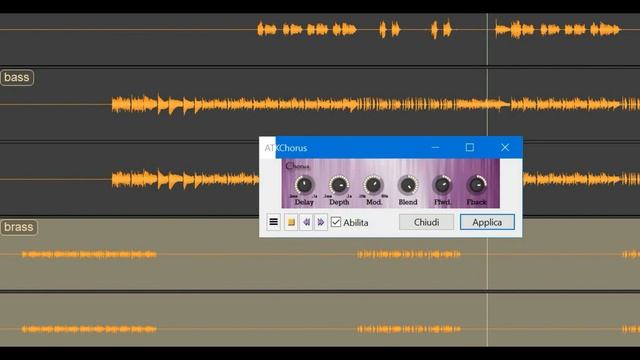Image resolution: width=640 pixels, height=360 pixels.
Task: Click the skip backward arrows icon
Action: click(306, 222)
